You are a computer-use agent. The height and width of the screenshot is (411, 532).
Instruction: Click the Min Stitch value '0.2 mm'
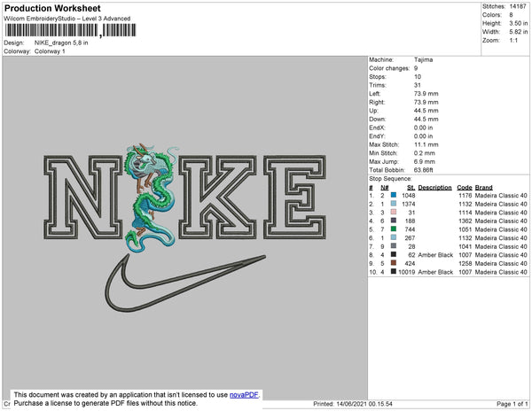(x=425, y=153)
